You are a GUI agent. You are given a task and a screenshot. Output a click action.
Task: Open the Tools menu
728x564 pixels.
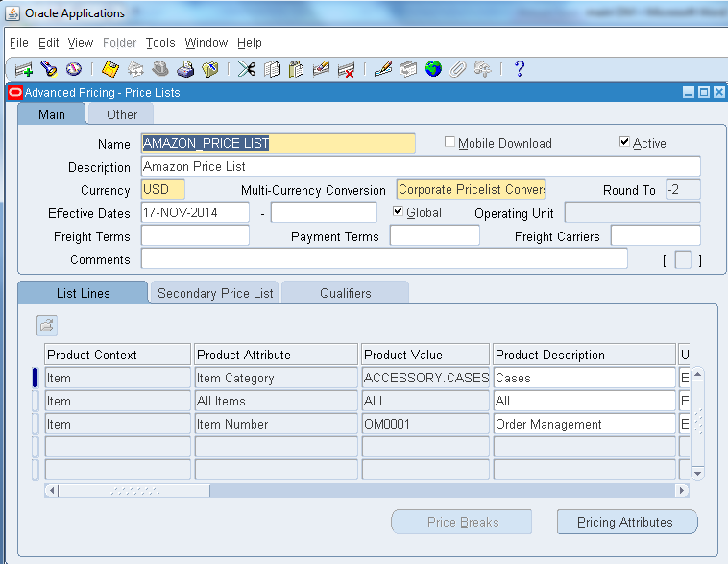(160, 43)
